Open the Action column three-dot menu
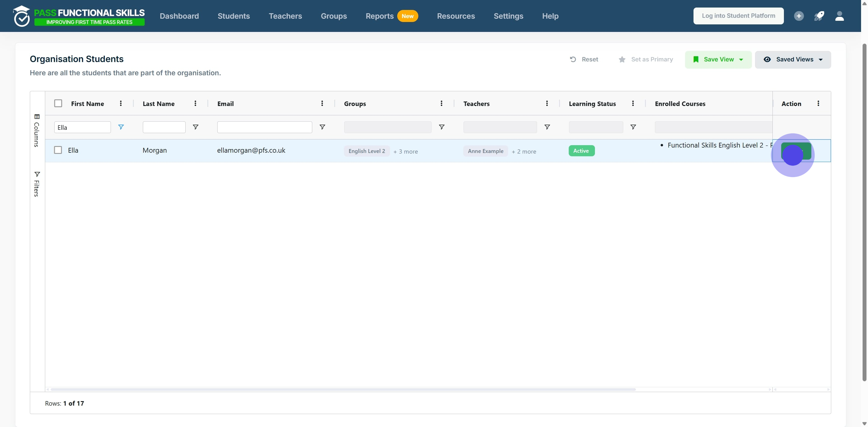868x427 pixels. 818,103
